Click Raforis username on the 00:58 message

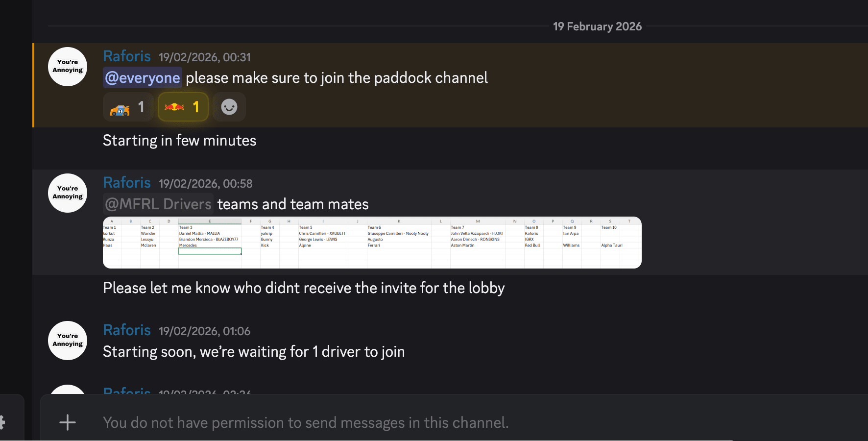tap(127, 183)
